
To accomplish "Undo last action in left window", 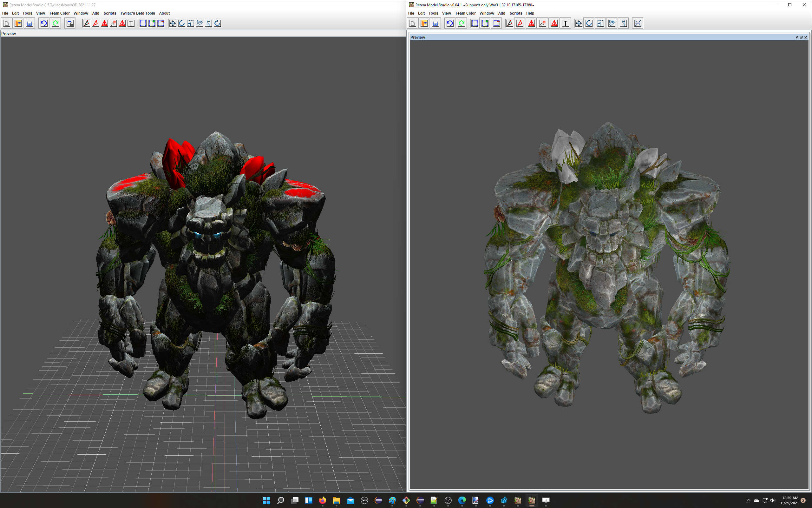I will (44, 23).
